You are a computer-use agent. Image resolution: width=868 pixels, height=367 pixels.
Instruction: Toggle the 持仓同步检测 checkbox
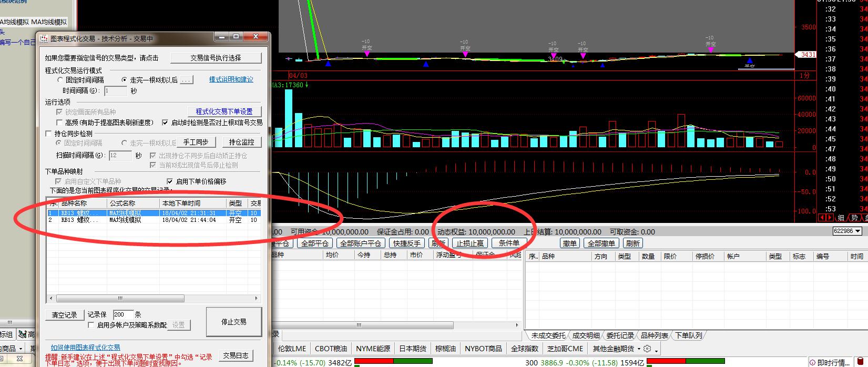(49, 134)
